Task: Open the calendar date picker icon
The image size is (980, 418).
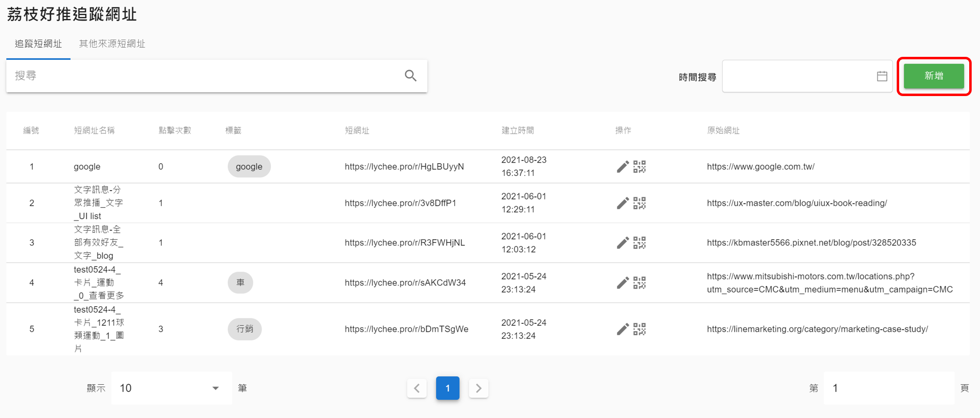Action: pos(882,76)
